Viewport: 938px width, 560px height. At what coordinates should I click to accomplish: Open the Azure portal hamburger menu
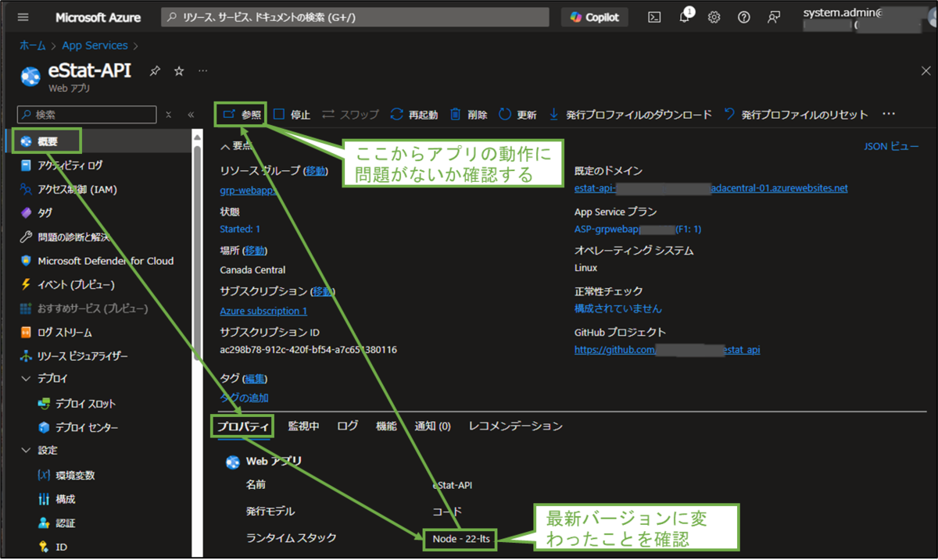(23, 17)
